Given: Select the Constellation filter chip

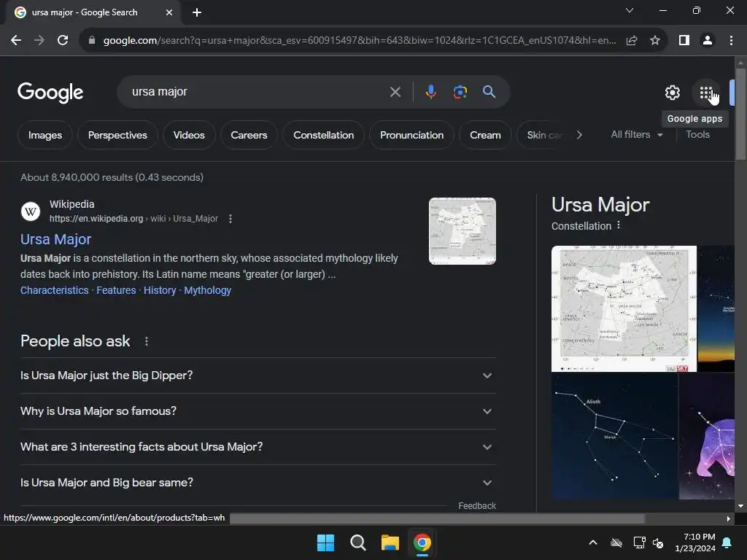Looking at the screenshot, I should pyautogui.click(x=323, y=135).
